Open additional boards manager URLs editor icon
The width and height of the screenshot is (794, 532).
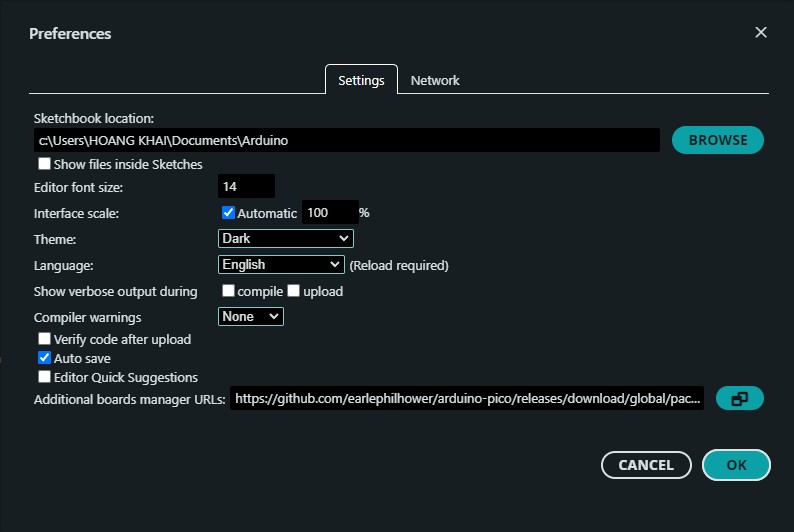pos(739,398)
